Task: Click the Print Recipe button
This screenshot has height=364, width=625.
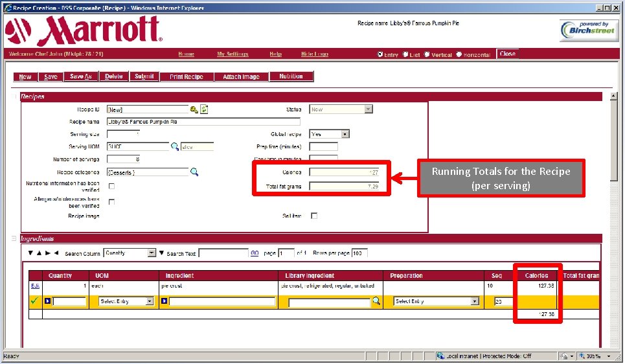Action: 187,76
